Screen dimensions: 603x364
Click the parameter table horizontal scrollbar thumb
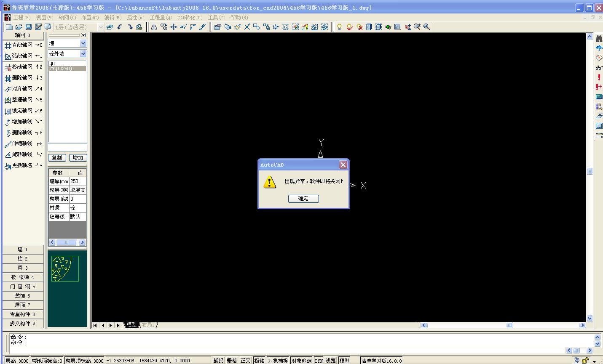pyautogui.click(x=66, y=242)
